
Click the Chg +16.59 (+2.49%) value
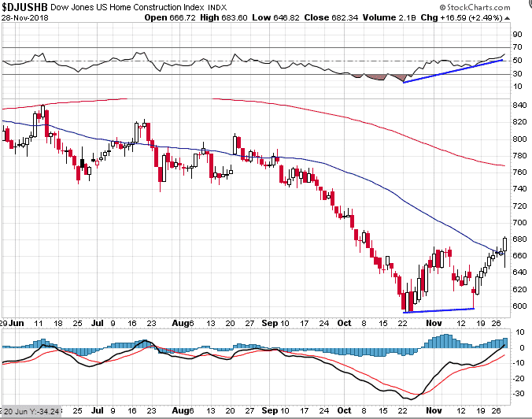click(462, 17)
